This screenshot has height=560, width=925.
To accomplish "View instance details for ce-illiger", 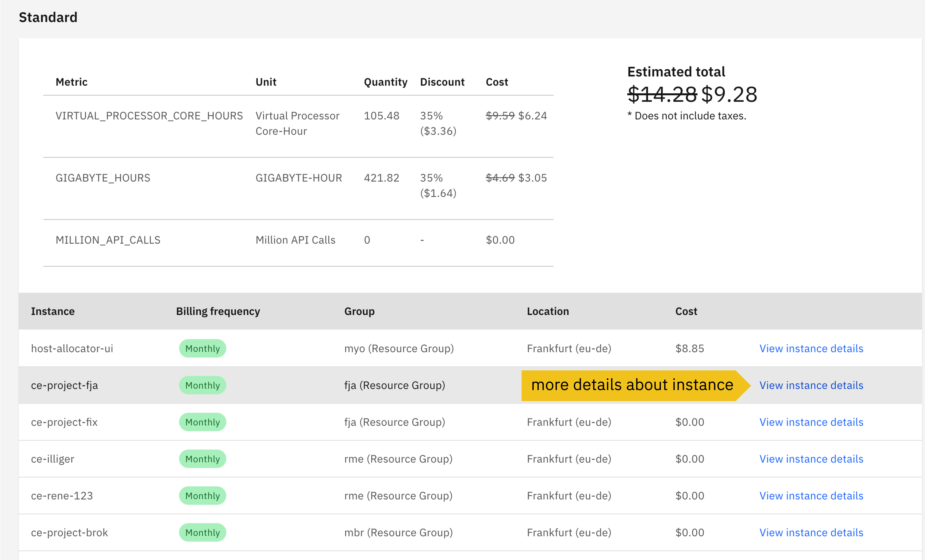I will [811, 459].
